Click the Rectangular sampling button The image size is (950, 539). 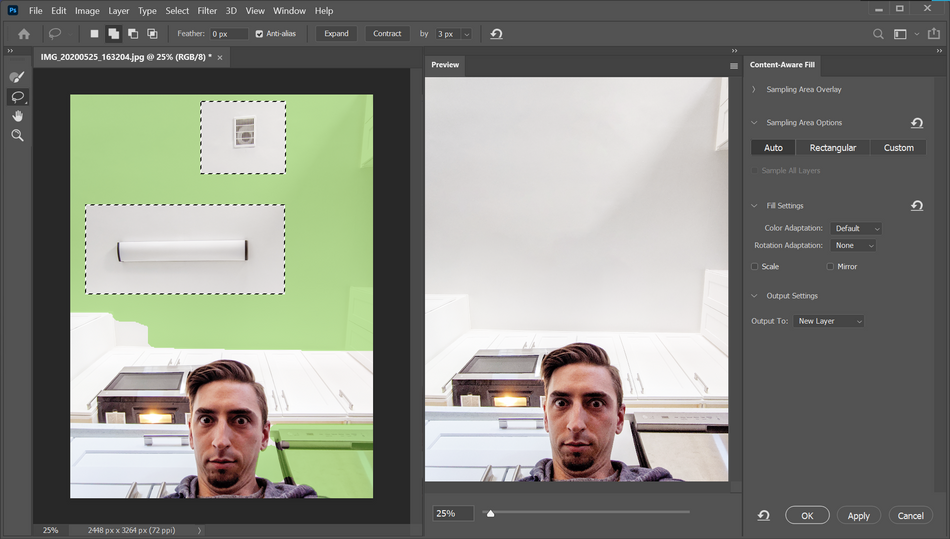(x=833, y=148)
